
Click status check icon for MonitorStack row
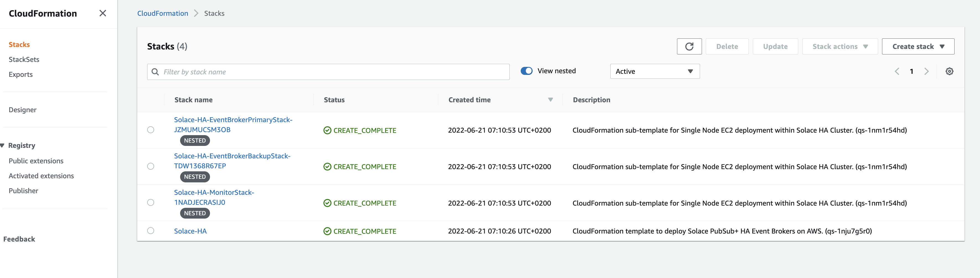[x=327, y=203]
